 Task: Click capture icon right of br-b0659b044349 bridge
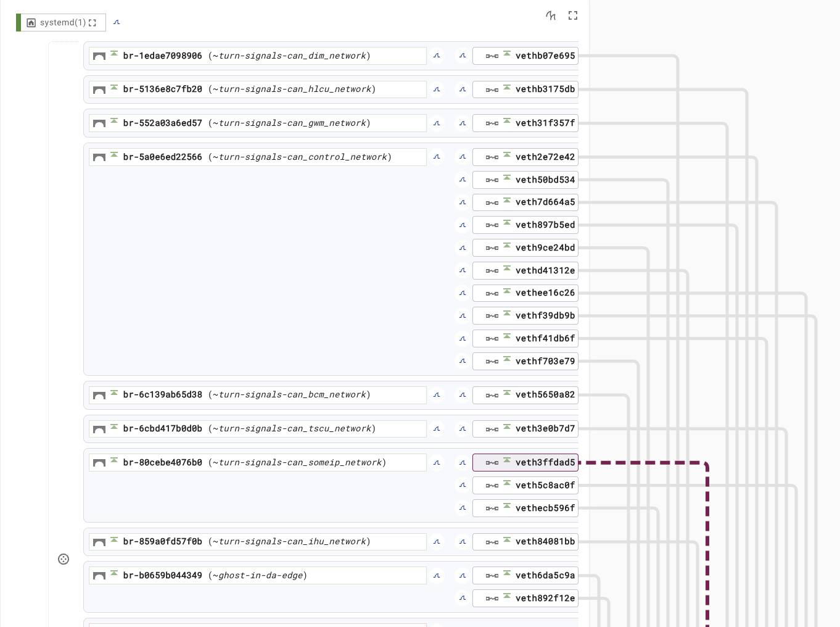(437, 576)
